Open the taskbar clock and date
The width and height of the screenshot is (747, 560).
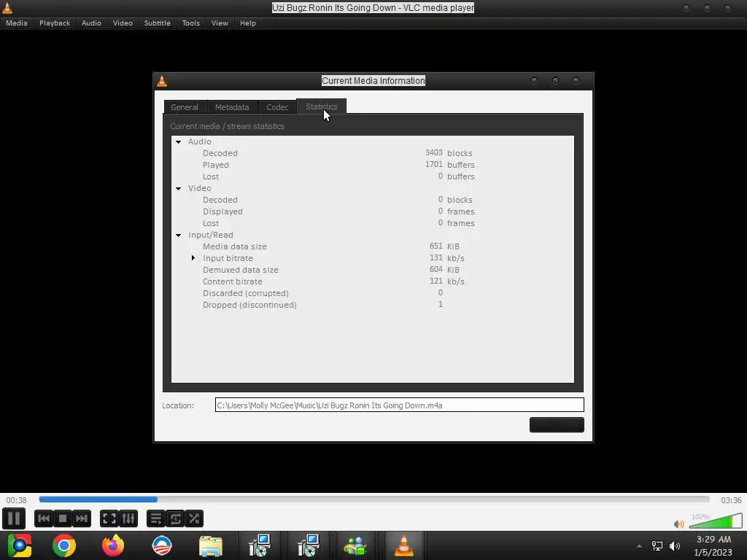click(713, 546)
